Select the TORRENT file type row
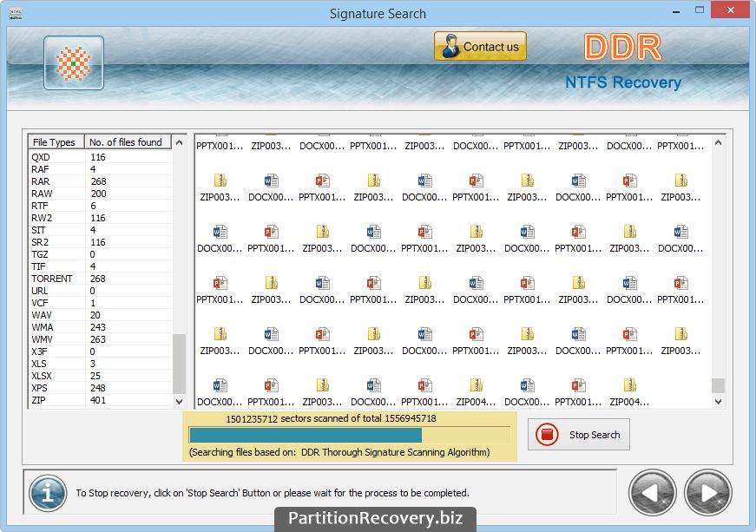This screenshot has width=756, height=532. 101,279
